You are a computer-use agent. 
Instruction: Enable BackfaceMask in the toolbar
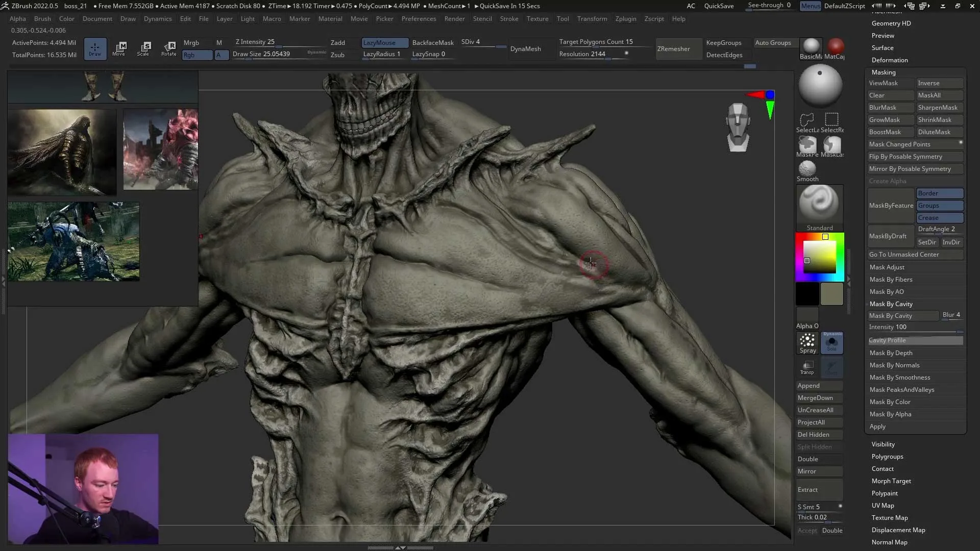click(432, 42)
